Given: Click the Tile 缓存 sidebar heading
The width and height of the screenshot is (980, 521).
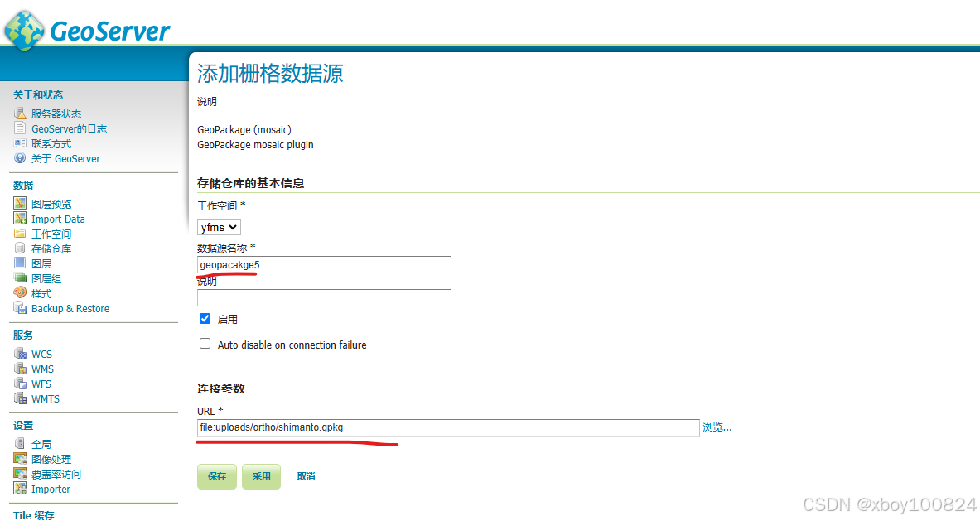Looking at the screenshot, I should tap(34, 515).
